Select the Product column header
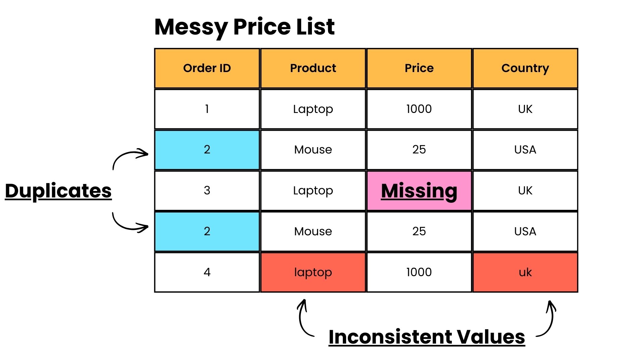Screen dimensions: 644x362 [313, 68]
